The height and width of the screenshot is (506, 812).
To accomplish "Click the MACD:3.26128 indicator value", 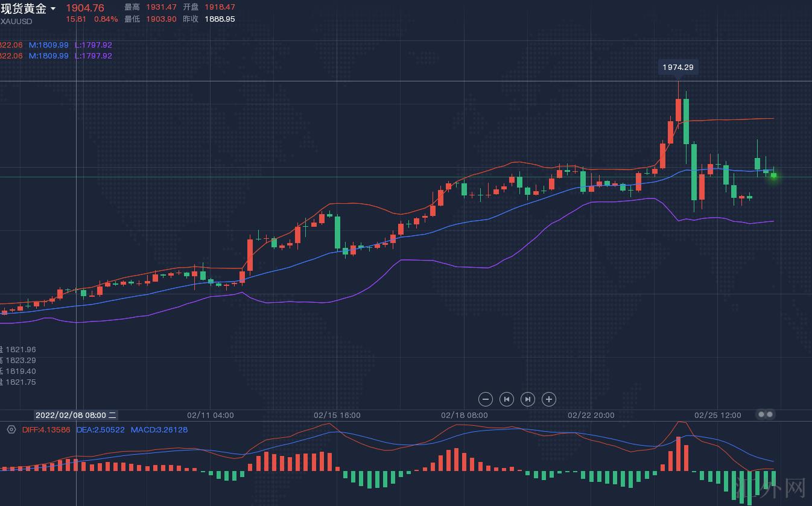I will 159,430.
